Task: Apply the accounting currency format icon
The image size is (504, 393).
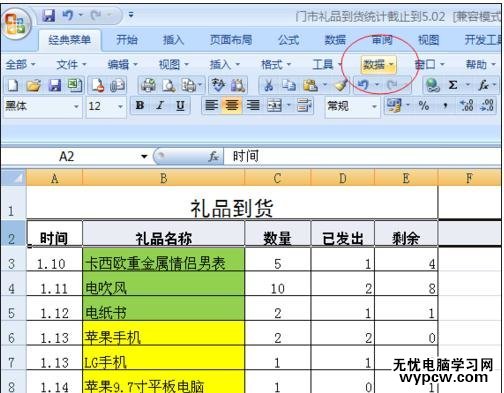Action: point(394,106)
